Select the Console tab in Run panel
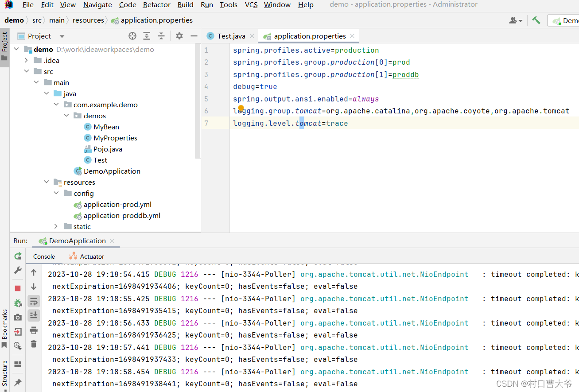 pyautogui.click(x=44, y=256)
